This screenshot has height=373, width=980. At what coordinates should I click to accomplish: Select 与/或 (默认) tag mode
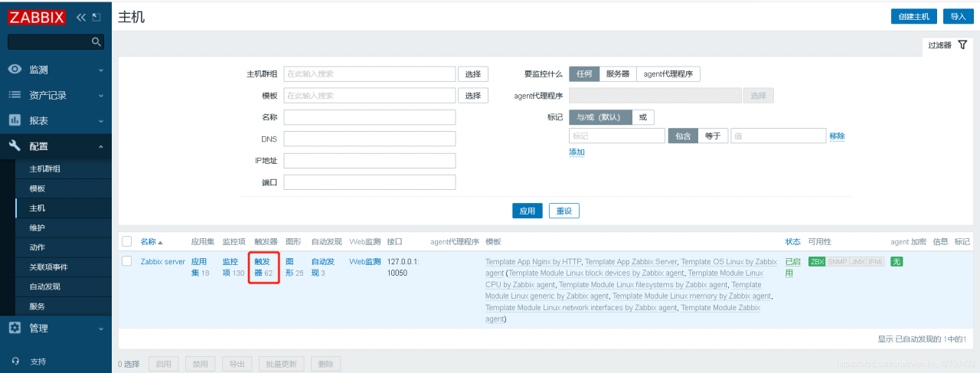coord(601,117)
